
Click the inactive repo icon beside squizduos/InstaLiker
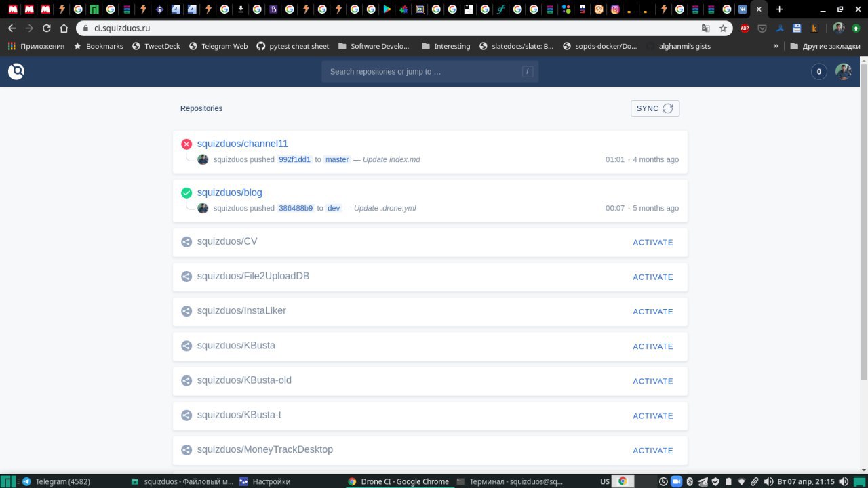click(186, 311)
